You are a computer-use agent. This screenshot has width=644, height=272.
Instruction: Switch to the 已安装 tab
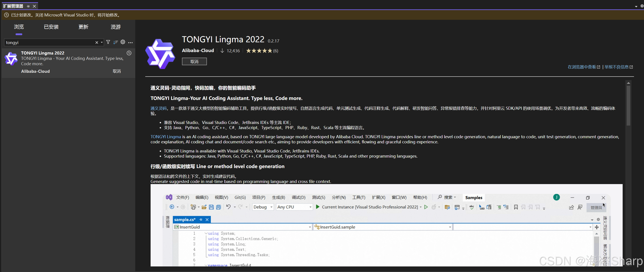51,27
